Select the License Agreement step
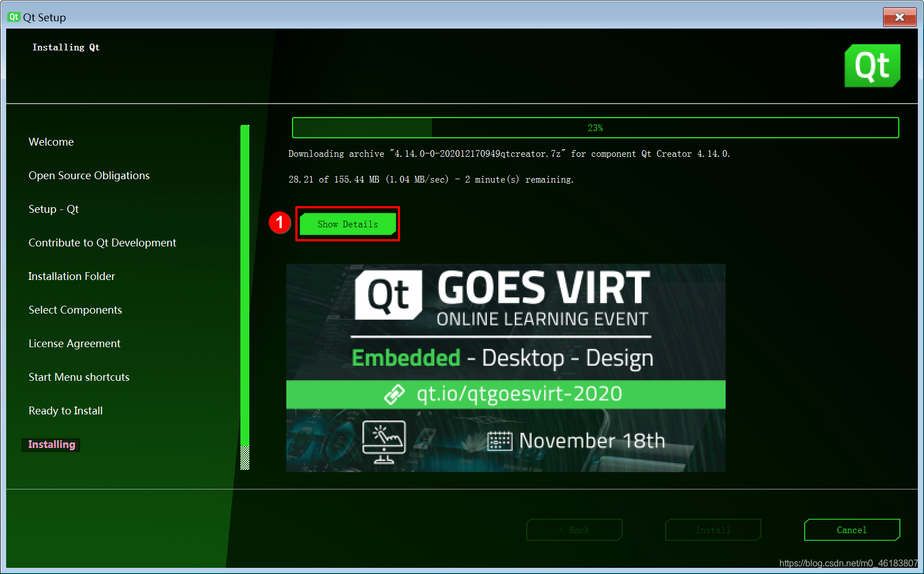924x574 pixels. [75, 343]
